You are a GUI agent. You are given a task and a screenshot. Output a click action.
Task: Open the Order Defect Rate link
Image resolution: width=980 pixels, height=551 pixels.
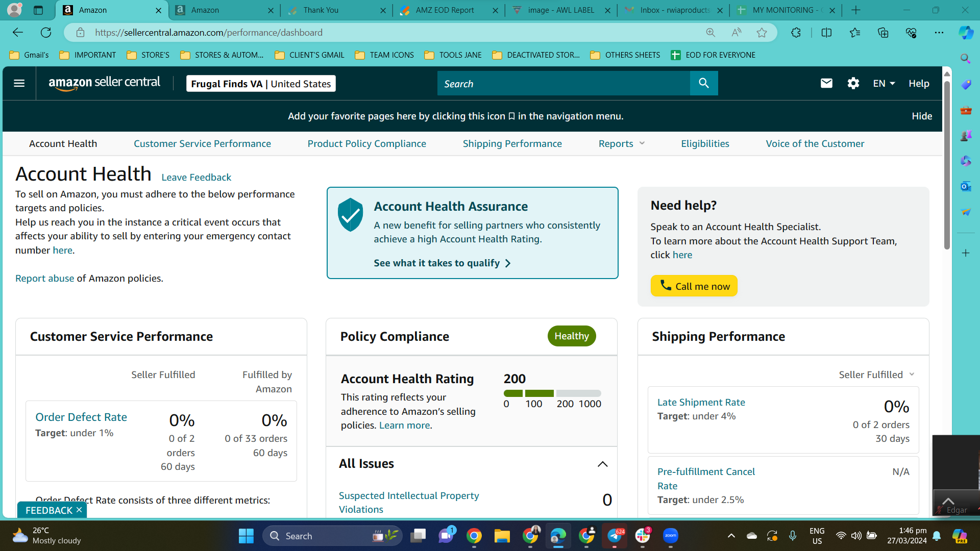[81, 417]
